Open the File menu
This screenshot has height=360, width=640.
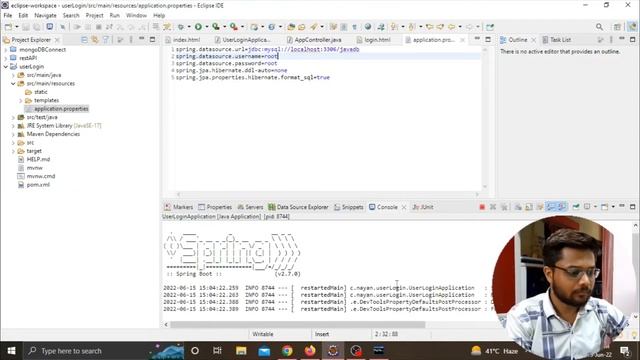tap(8, 16)
